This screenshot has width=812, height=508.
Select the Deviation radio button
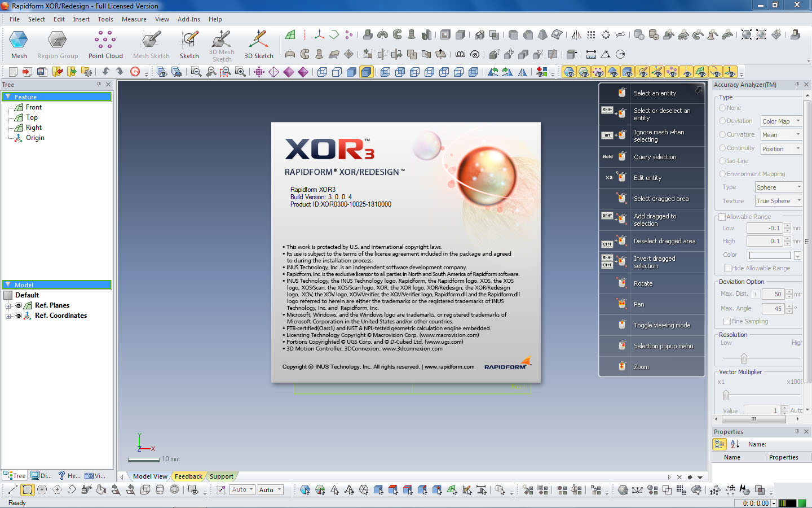pos(722,121)
